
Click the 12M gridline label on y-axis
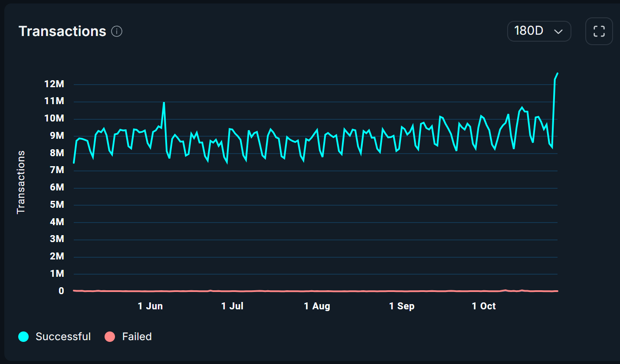coord(54,84)
